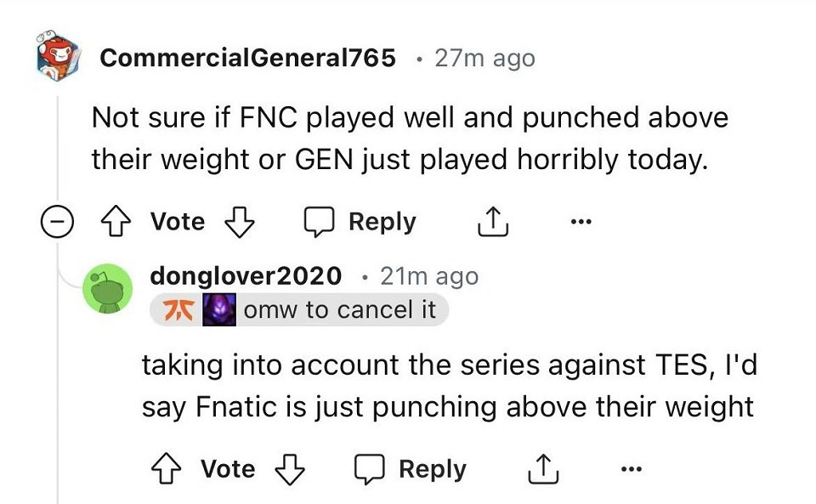
Task: Downvote the top comment
Action: (239, 223)
